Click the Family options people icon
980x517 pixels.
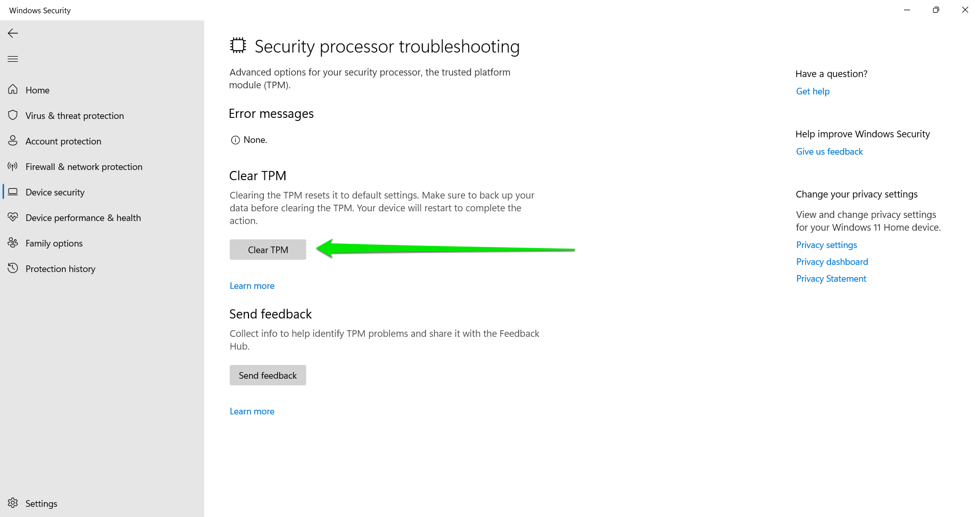(13, 243)
